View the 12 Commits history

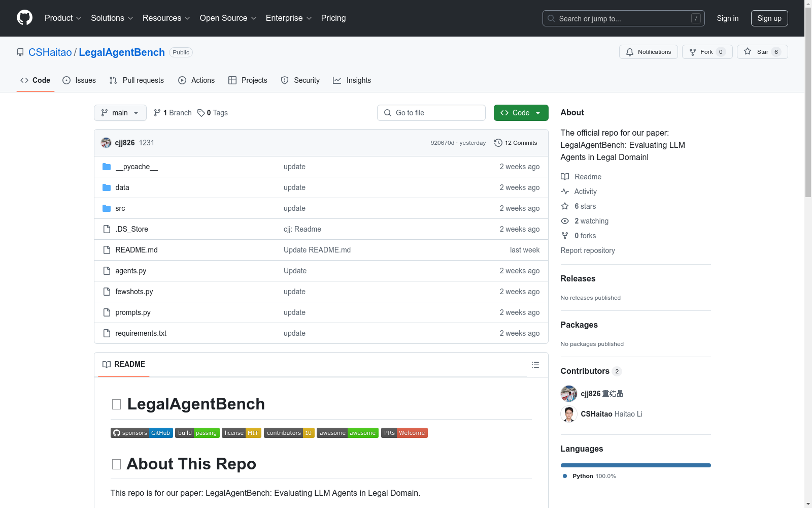(x=516, y=143)
